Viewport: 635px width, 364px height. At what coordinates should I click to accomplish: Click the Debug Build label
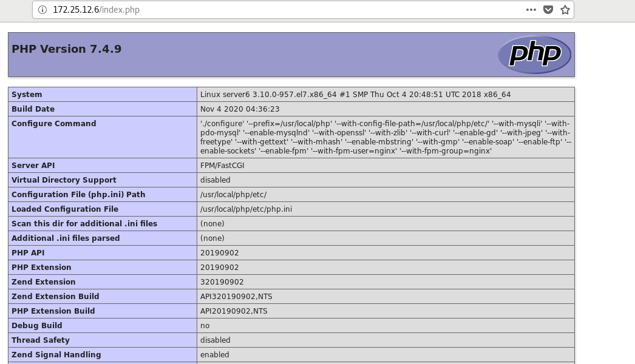[37, 326]
